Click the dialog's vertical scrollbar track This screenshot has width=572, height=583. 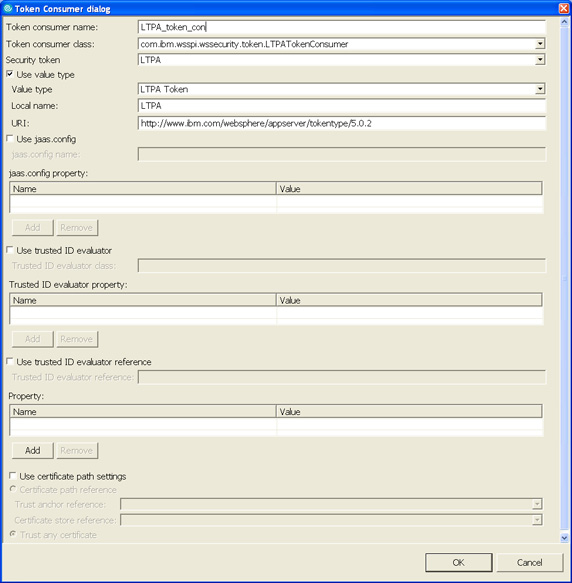point(564,280)
